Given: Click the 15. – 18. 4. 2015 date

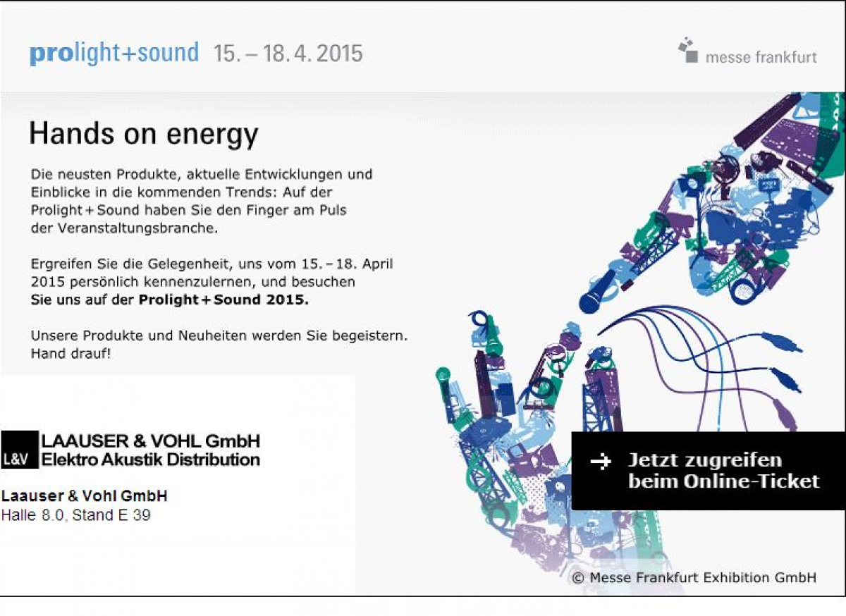Looking at the screenshot, I should coord(288,54).
